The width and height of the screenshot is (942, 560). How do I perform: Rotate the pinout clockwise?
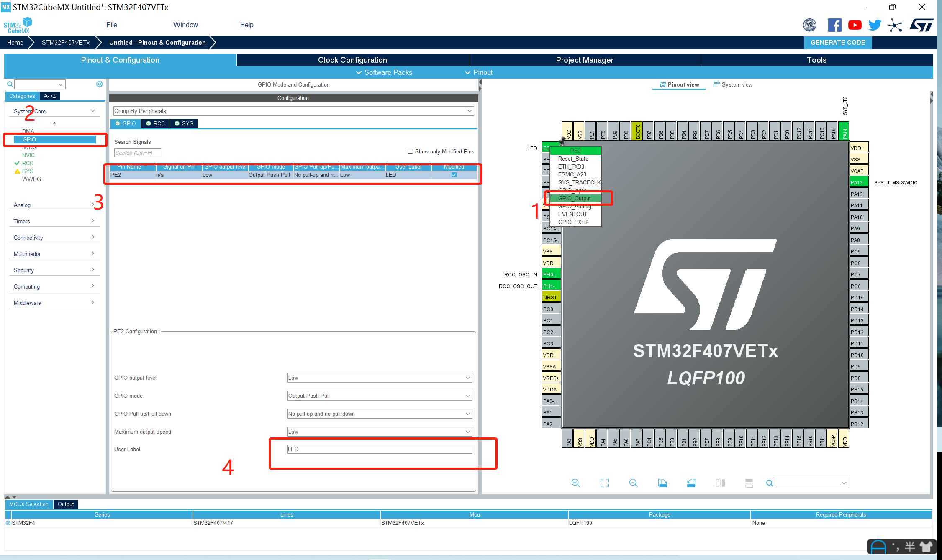point(663,483)
